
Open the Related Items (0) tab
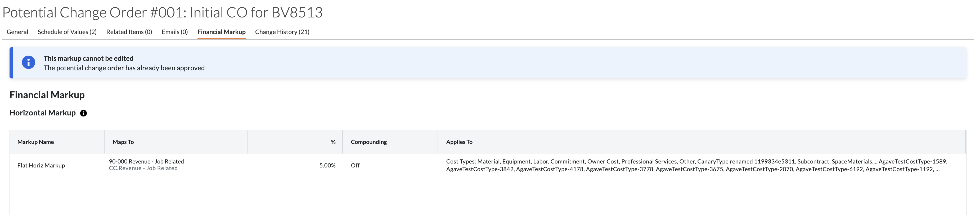[x=129, y=32]
